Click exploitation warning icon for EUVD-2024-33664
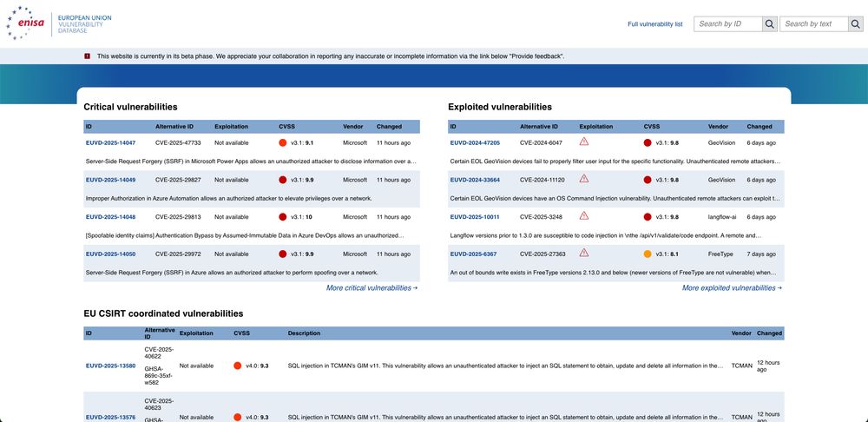Screen dimensions: 868x422 click(x=583, y=179)
